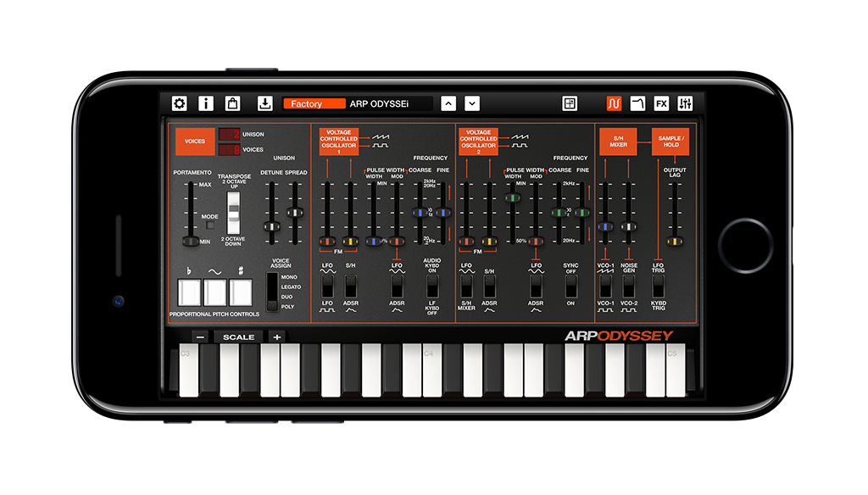Open the FX page icon
The width and height of the screenshot is (868, 495).
click(x=662, y=103)
